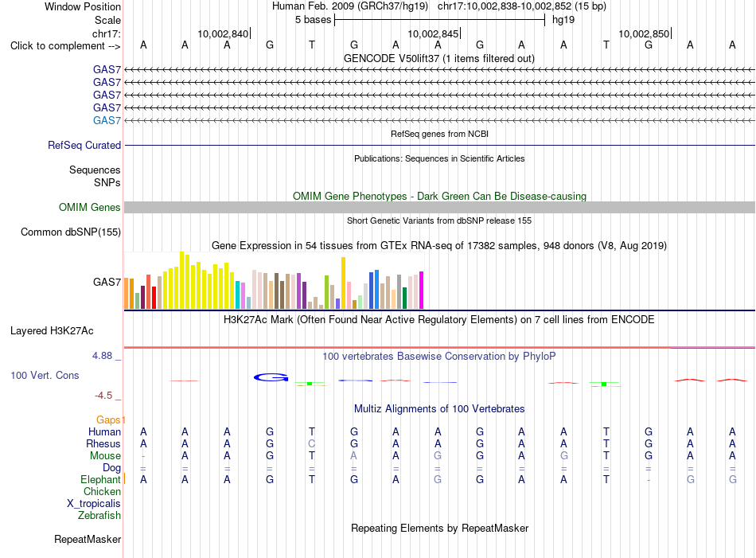Open Common dbSNP(155) track settings label

coord(71,232)
